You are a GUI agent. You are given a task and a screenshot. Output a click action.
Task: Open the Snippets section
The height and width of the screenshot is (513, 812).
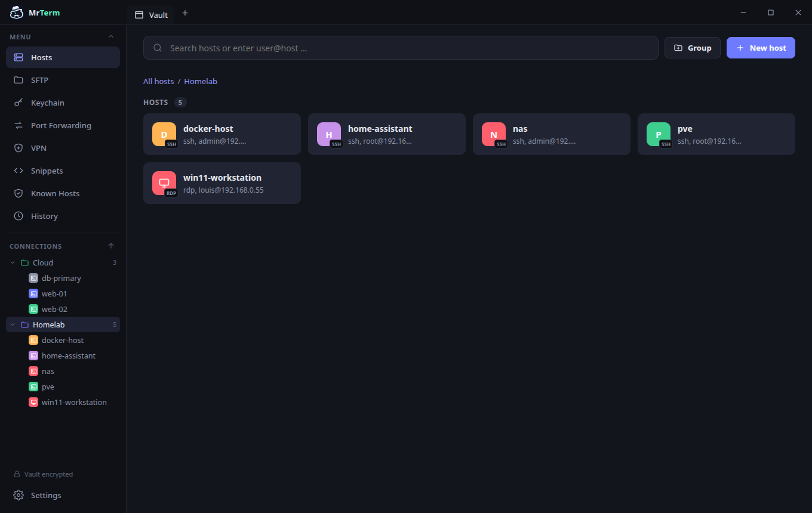tap(63, 171)
